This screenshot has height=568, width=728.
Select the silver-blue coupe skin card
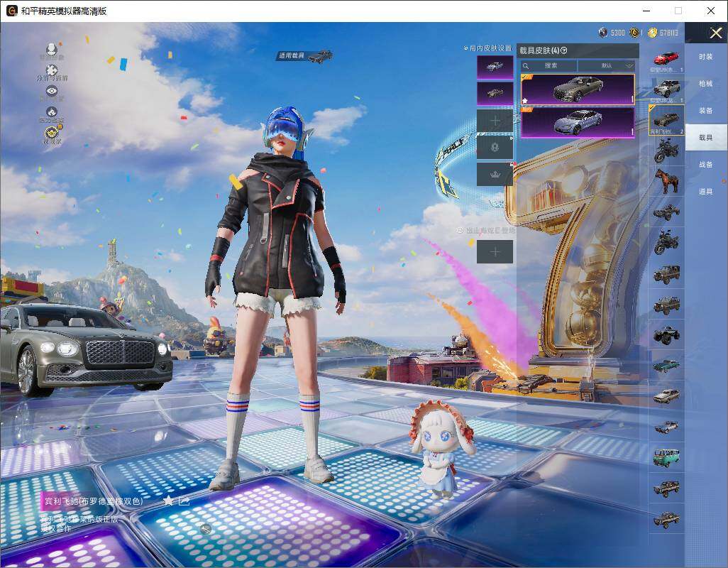pyautogui.click(x=578, y=123)
